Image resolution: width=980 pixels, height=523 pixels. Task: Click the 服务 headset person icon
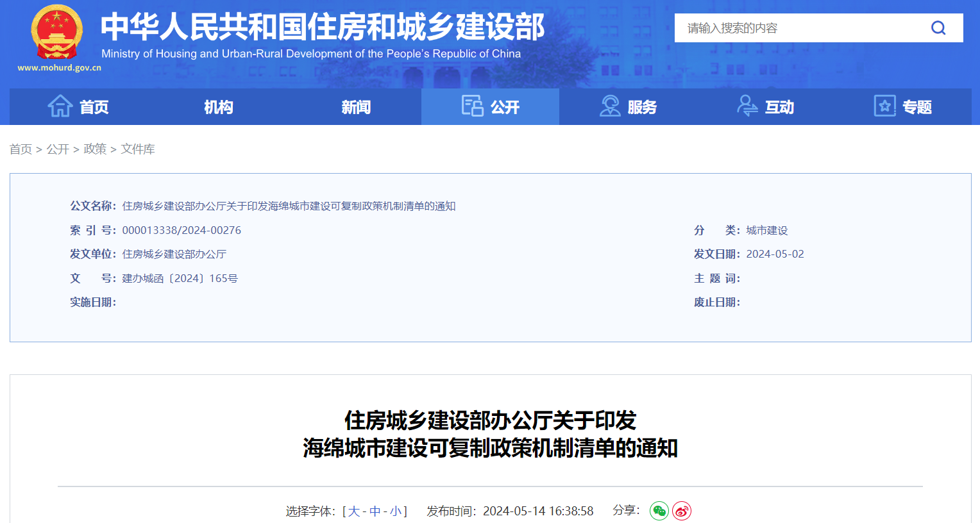tap(610, 106)
